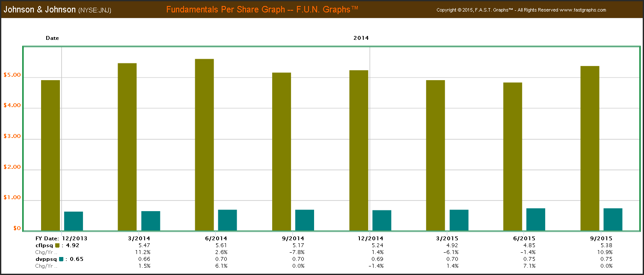Click the teal dvppsq legend swatch
Screen dimensions: 644x275
tap(61, 259)
